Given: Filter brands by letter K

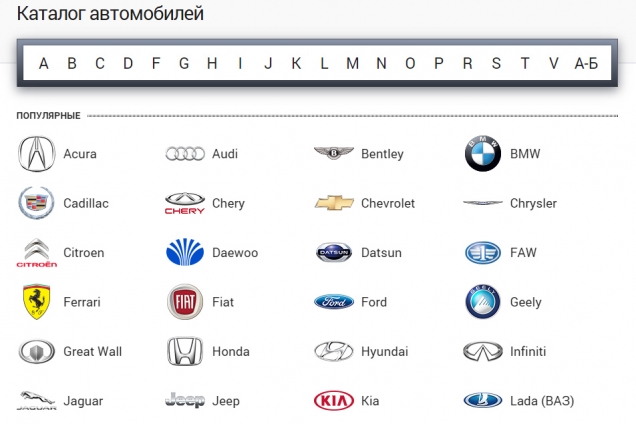Looking at the screenshot, I should pos(296,63).
